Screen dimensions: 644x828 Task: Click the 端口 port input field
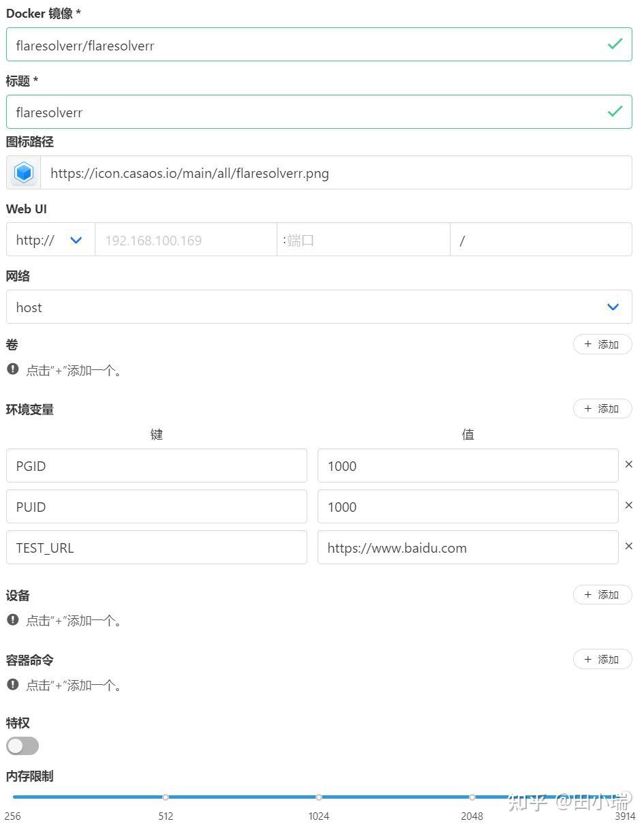click(x=363, y=239)
